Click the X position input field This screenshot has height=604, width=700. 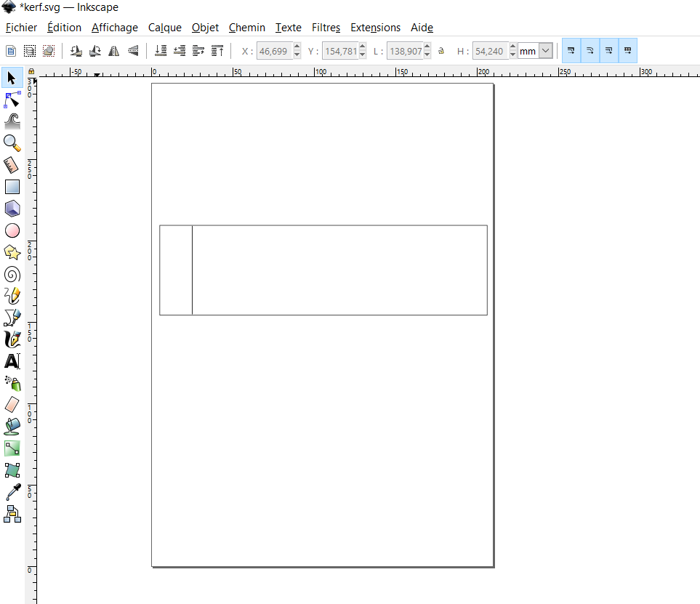275,51
